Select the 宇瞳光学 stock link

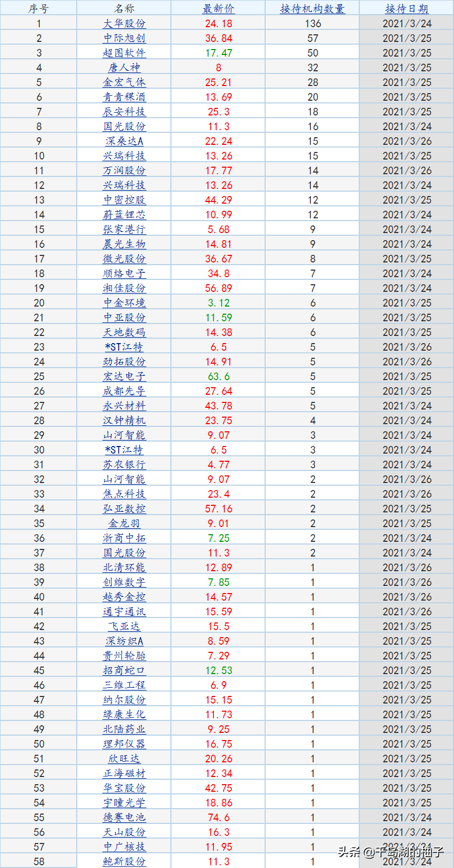click(x=124, y=803)
